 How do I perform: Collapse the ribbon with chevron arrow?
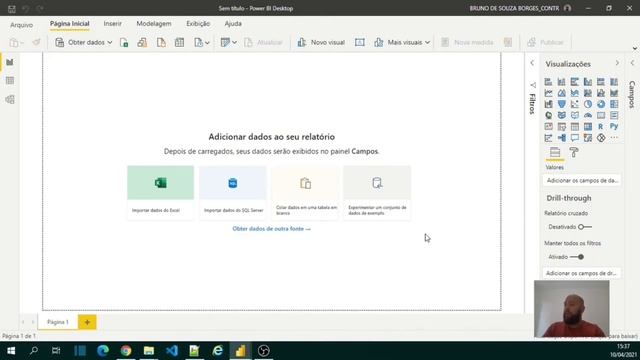635,49
